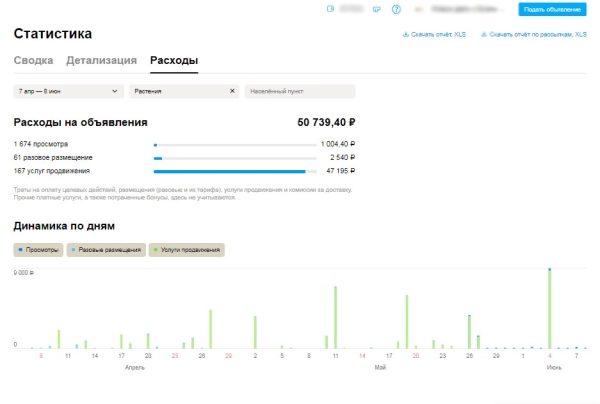
Task: Clear the Растения category filter
Action: 232,91
